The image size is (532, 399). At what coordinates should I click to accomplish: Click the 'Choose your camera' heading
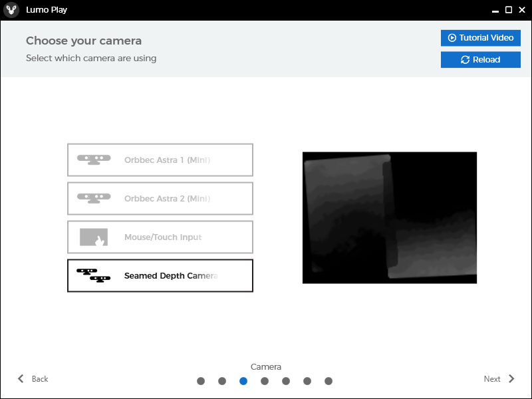(84, 41)
